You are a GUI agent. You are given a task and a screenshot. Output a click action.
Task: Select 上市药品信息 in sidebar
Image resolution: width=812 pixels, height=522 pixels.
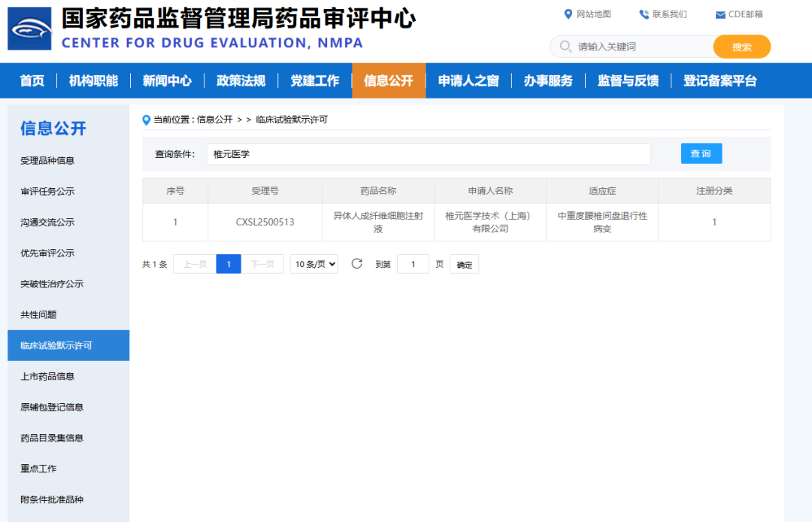click(68, 377)
